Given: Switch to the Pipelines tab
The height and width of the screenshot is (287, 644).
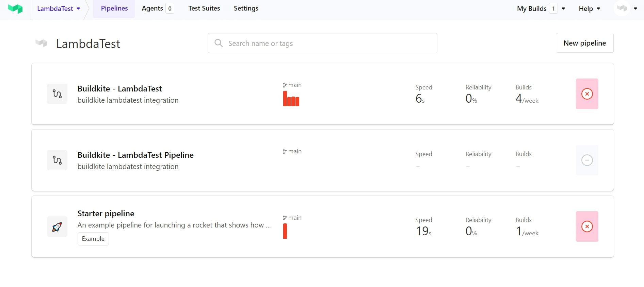Looking at the screenshot, I should pyautogui.click(x=114, y=9).
